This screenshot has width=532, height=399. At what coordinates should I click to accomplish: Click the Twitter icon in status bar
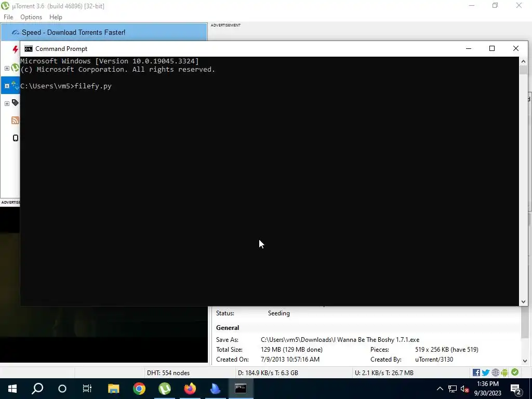[486, 373]
